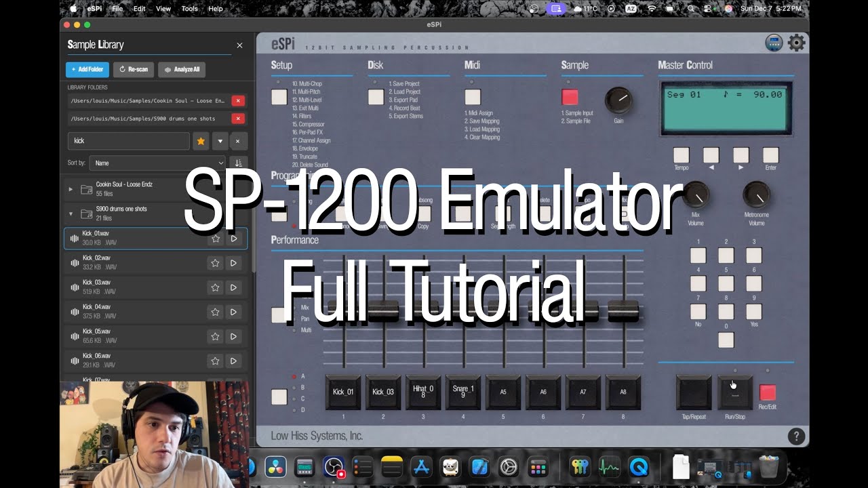This screenshot has height=488, width=868.
Task: Close the Sample Library panel
Action: coord(239,45)
